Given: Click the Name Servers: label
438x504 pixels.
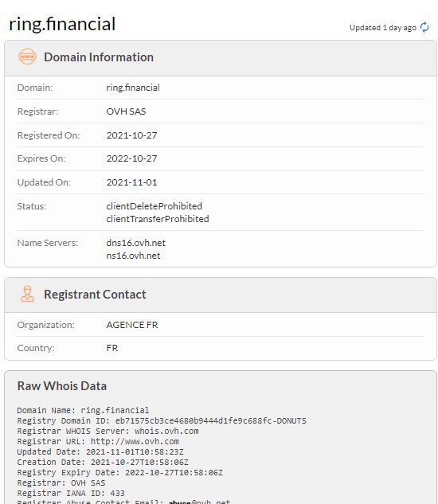Looking at the screenshot, I should (x=48, y=243).
